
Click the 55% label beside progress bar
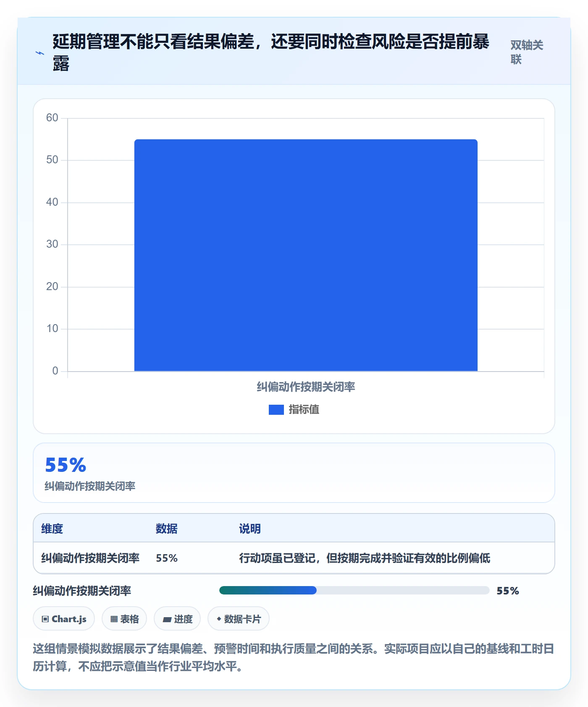coord(508,591)
